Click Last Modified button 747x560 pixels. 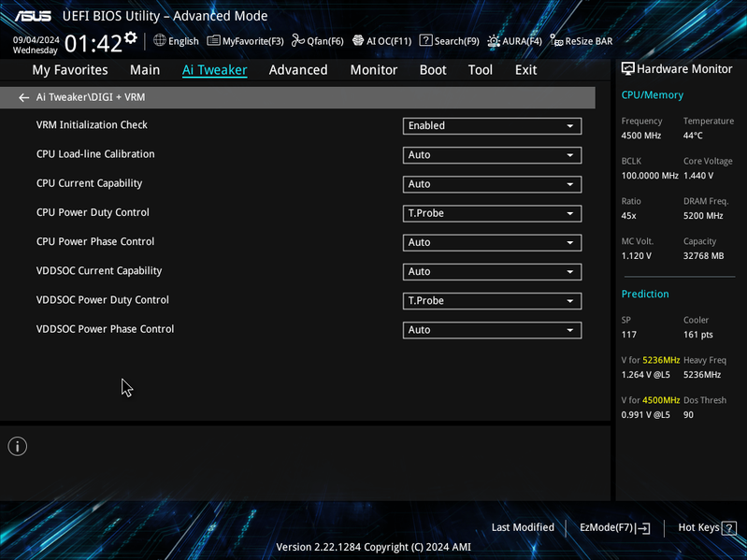(x=523, y=527)
